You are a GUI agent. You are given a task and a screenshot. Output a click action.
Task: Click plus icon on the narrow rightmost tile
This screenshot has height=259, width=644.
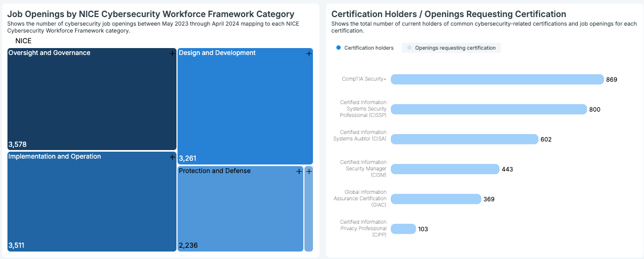pos(309,171)
